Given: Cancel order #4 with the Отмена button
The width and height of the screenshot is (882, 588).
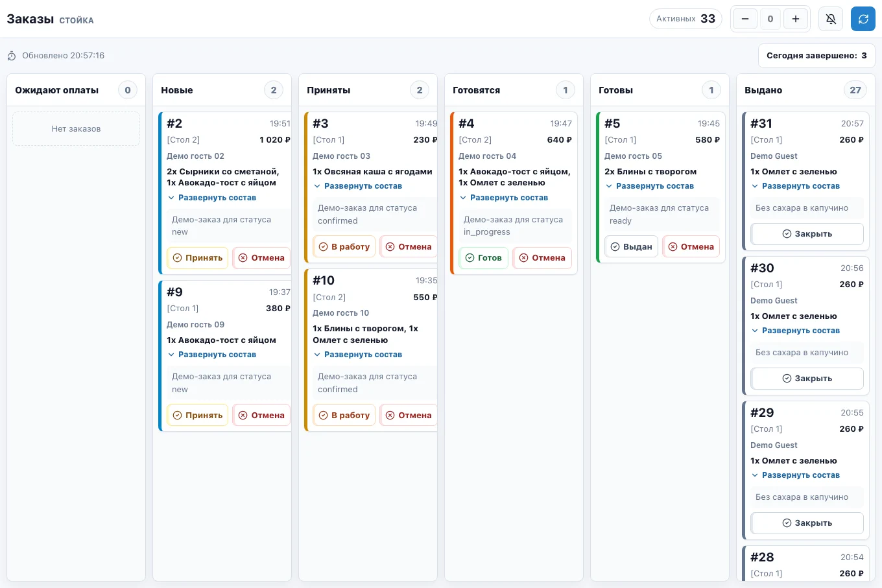Looking at the screenshot, I should [542, 258].
